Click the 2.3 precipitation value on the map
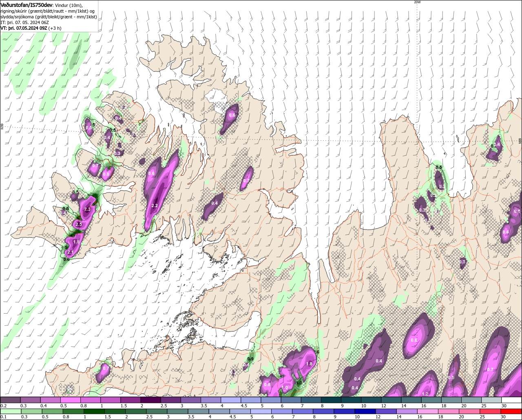 [x=87, y=209]
